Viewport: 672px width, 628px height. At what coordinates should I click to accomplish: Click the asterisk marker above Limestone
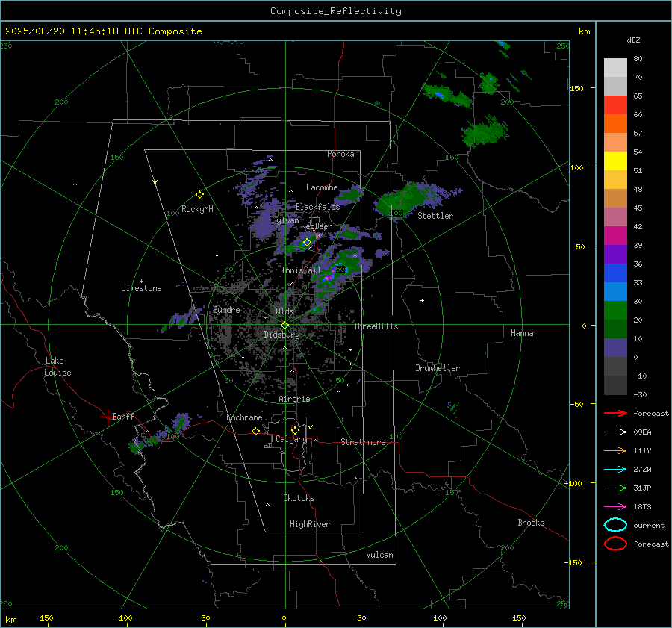[141, 282]
